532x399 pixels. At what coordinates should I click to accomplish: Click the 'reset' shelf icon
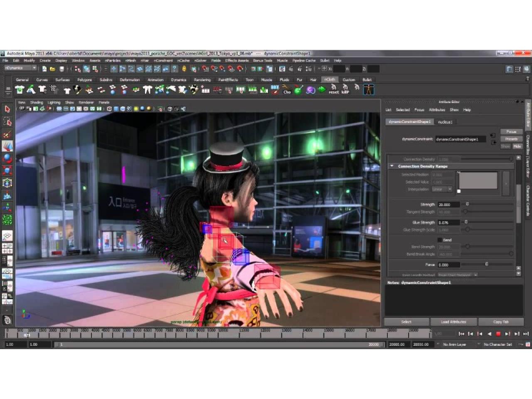(x=333, y=89)
